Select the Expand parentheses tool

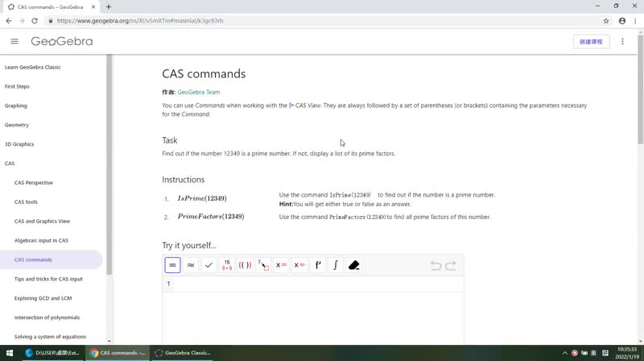tap(245, 265)
